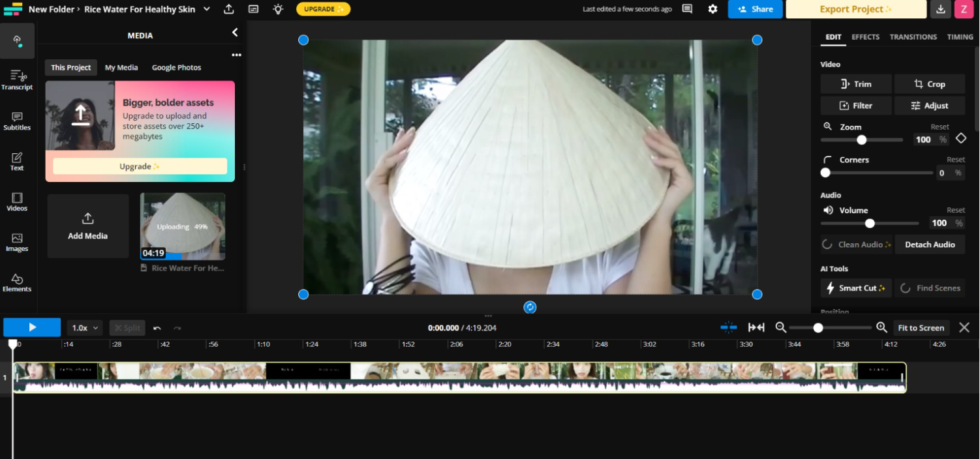Click the Zoom slider handle
The width and height of the screenshot is (980, 459).
861,140
